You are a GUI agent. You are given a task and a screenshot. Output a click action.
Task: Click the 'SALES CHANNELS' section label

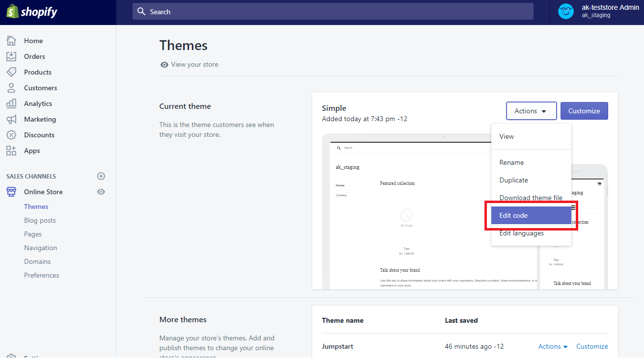pyautogui.click(x=31, y=176)
